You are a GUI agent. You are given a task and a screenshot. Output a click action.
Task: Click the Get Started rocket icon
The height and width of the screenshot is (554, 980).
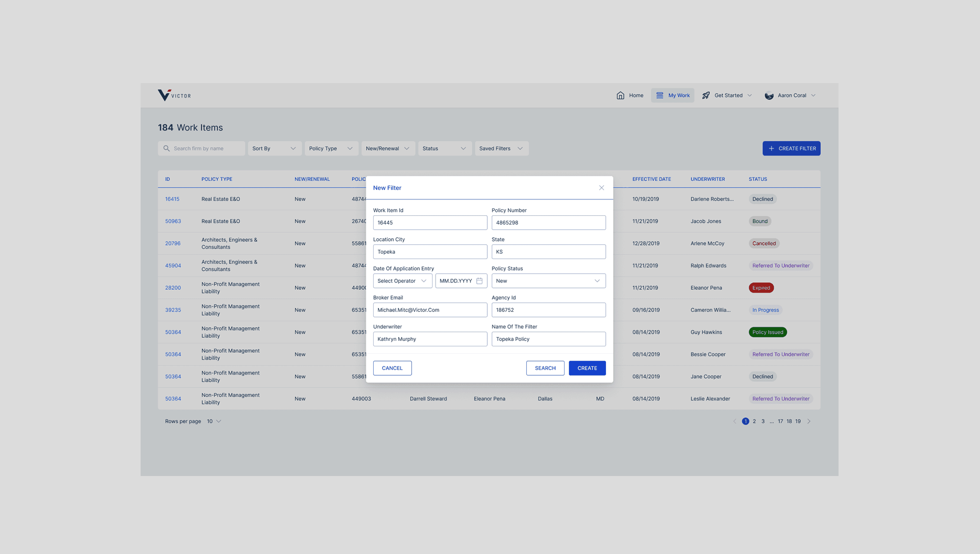click(x=706, y=95)
